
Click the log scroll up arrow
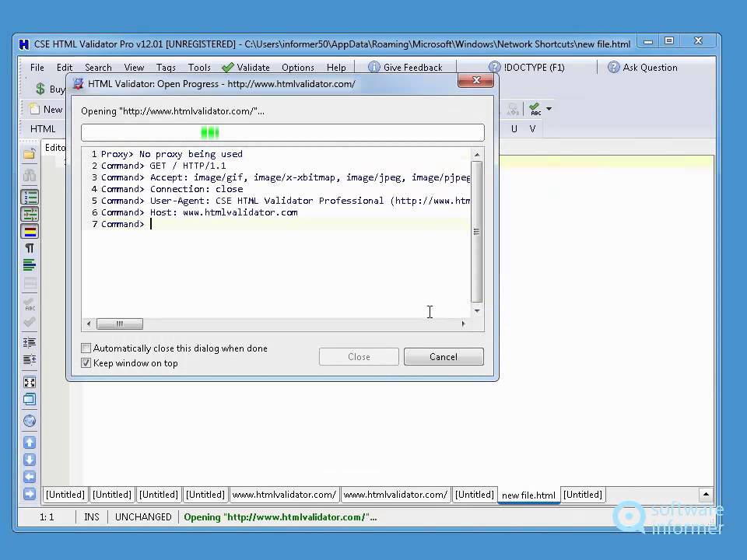pos(477,155)
